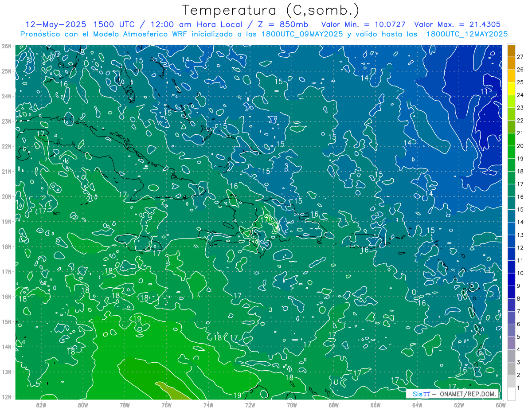
Task: Click the latitude axis label "12N"
Action: pyautogui.click(x=7, y=397)
